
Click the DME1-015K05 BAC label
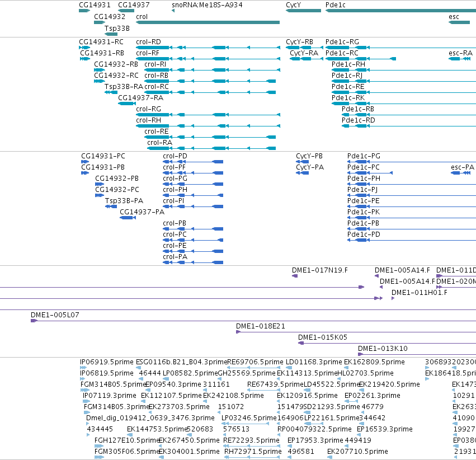tap(322, 337)
